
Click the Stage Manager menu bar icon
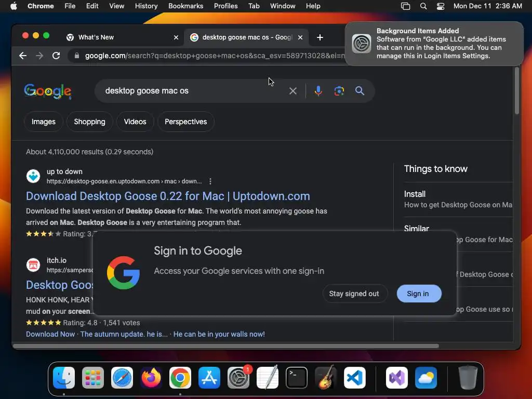click(405, 6)
